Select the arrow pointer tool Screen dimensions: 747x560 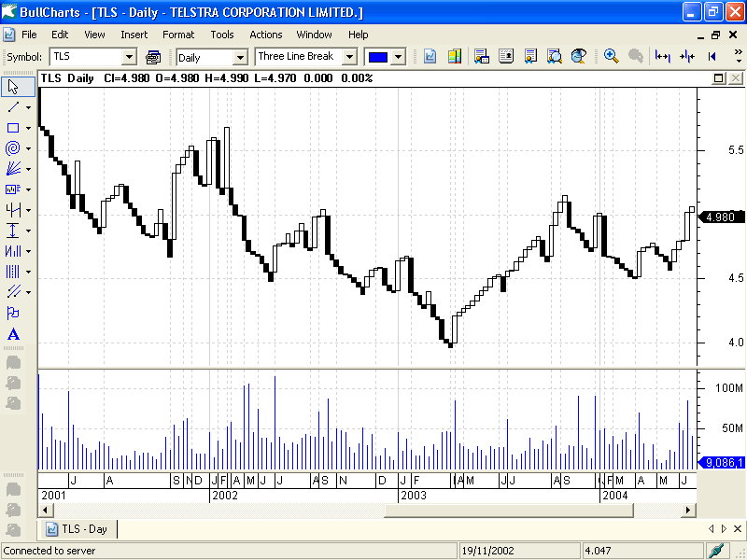point(13,87)
